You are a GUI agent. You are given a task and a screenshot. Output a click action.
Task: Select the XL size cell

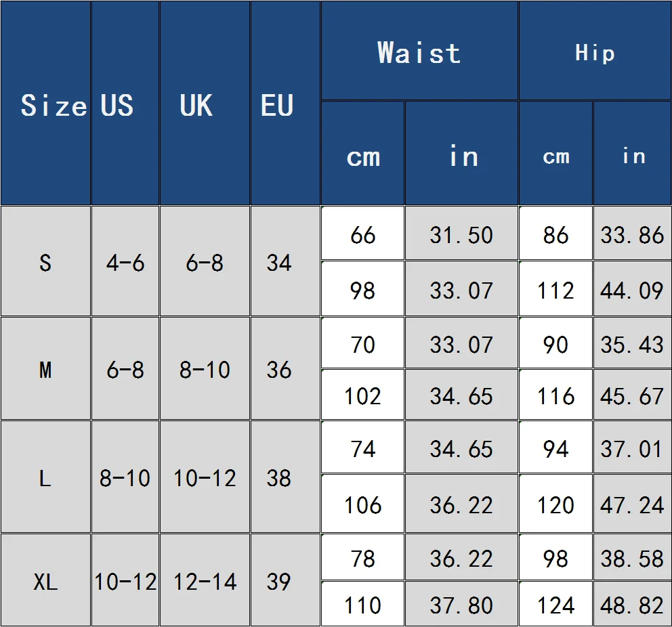[45, 580]
